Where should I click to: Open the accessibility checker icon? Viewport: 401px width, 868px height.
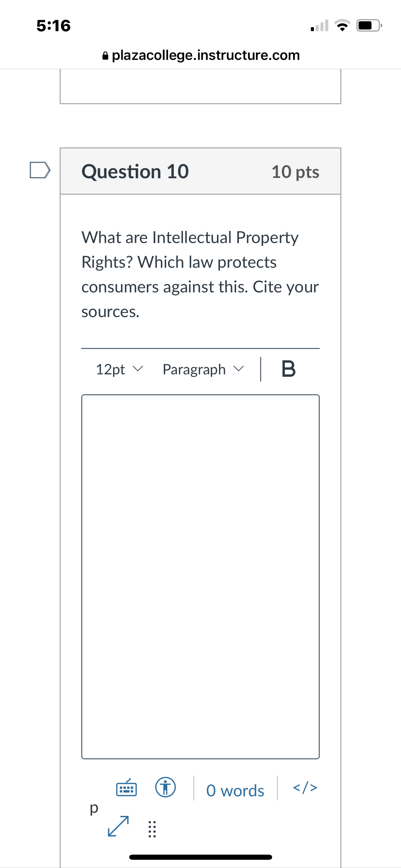click(166, 787)
